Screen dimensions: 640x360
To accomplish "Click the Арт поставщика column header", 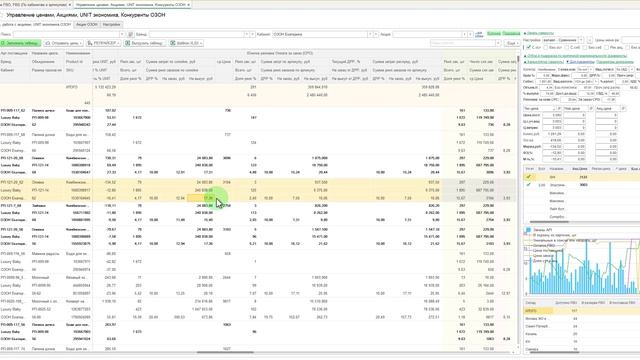I will [x=15, y=53].
